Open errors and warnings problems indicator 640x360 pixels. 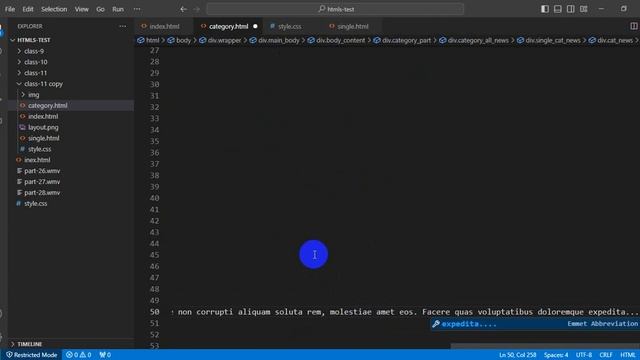79,355
